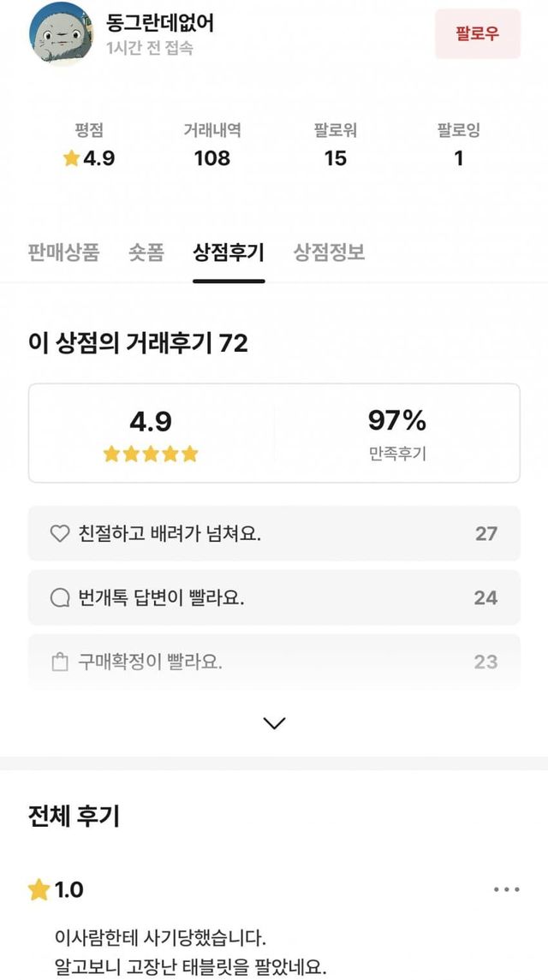Expand review keywords with the down chevron
Screen dimensions: 548x980
pyautogui.click(x=274, y=723)
